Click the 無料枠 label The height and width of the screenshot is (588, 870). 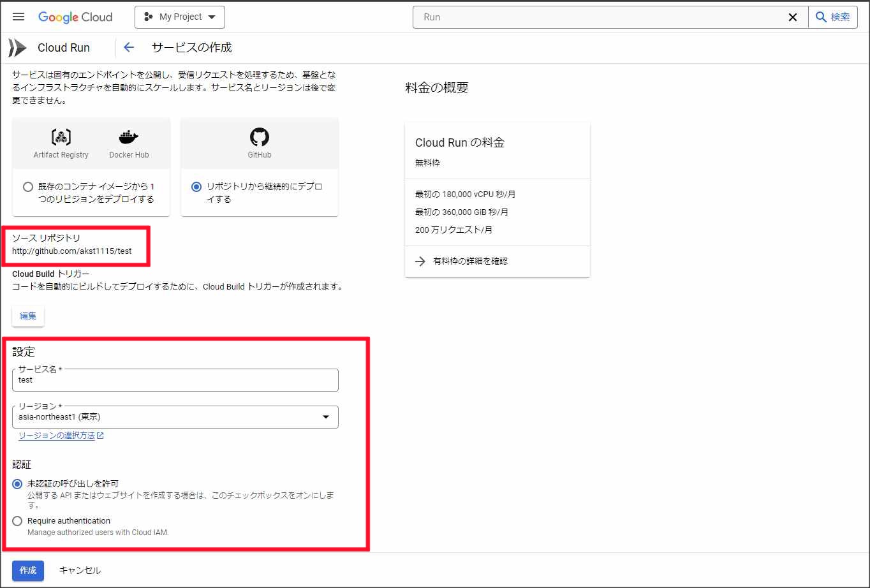[x=427, y=163]
